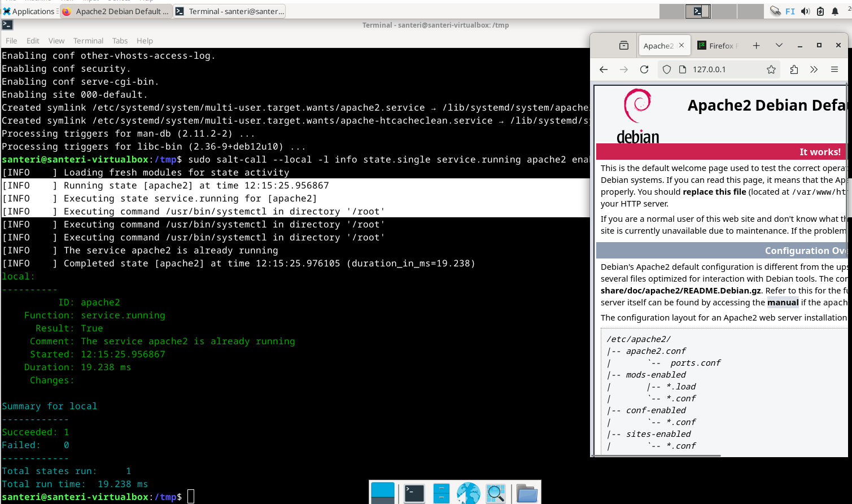852x504 pixels.
Task: Expand more tools overflow chevron in Firefox
Action: point(814,69)
